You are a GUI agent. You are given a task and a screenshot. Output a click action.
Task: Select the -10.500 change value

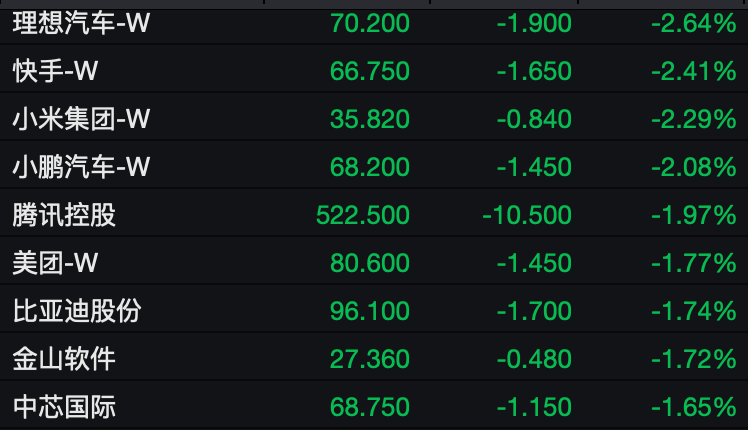(527, 215)
